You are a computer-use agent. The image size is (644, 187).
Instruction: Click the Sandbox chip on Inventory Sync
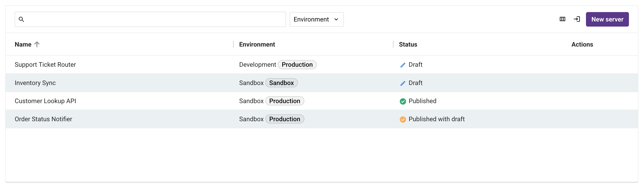281,83
